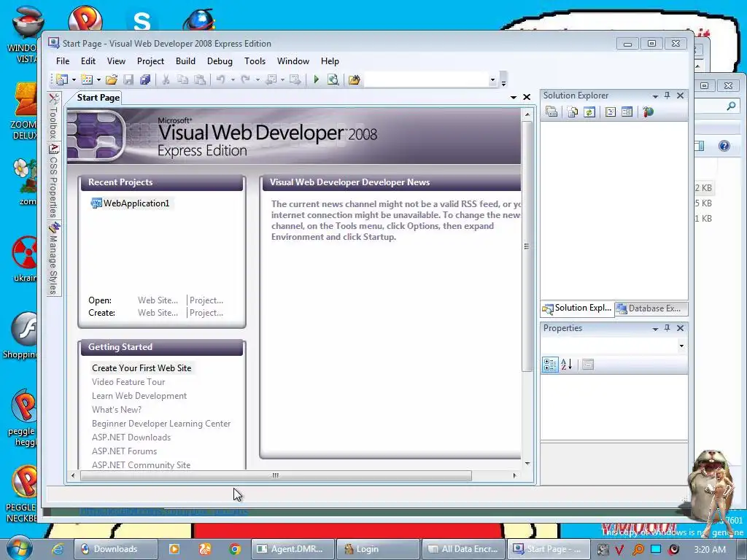Click the Save All toolbar icon
Screen dimensions: 747x560
pyautogui.click(x=145, y=79)
